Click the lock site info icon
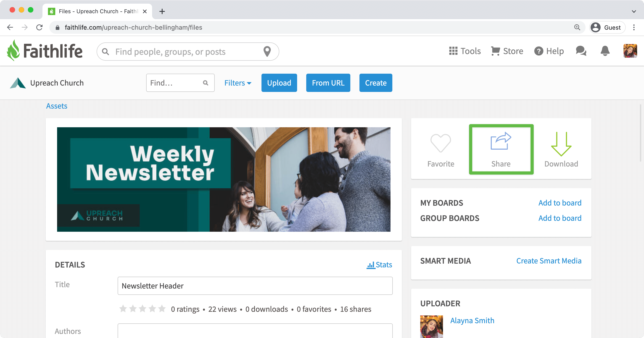 (58, 27)
